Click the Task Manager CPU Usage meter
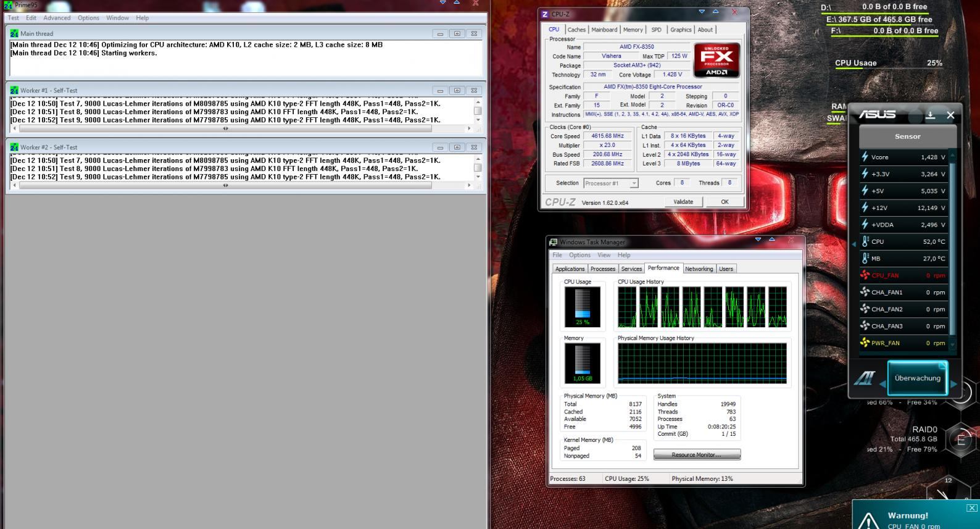Screen dimensions: 980x529 583,307
